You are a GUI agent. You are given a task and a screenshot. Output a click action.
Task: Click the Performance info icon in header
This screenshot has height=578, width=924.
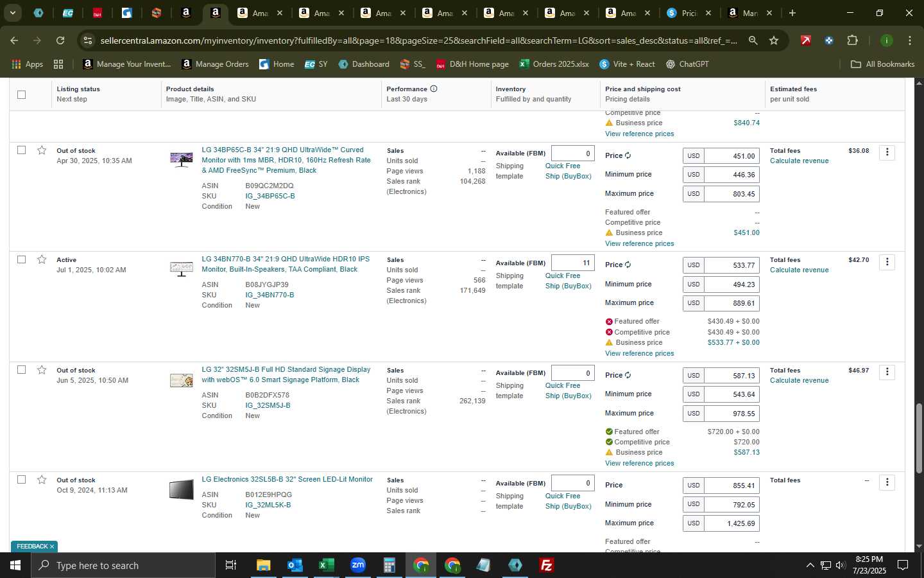(434, 89)
